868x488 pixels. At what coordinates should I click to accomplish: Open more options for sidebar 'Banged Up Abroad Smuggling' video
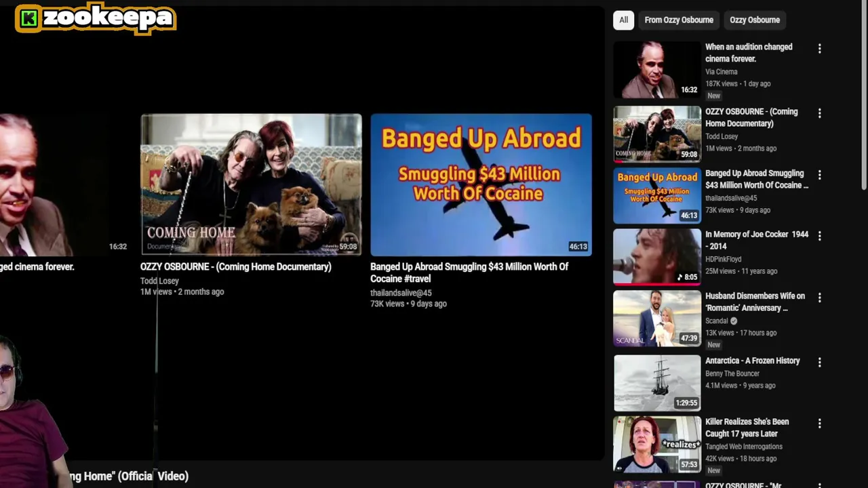pyautogui.click(x=819, y=175)
